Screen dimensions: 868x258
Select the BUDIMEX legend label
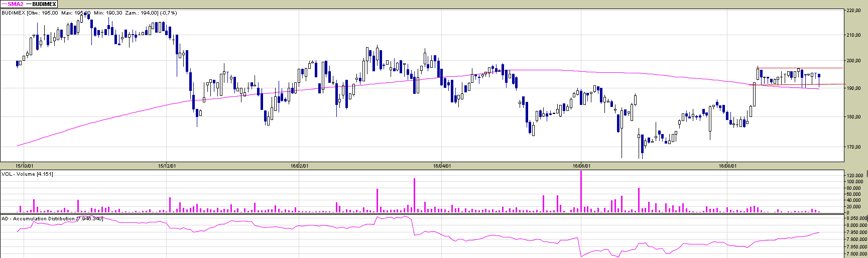point(44,4)
